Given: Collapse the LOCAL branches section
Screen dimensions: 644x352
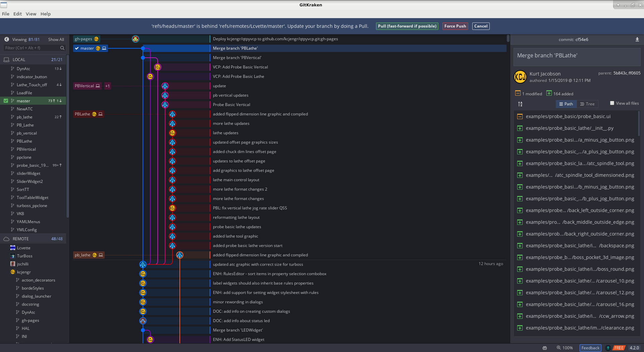Looking at the screenshot, I should coord(33,60).
